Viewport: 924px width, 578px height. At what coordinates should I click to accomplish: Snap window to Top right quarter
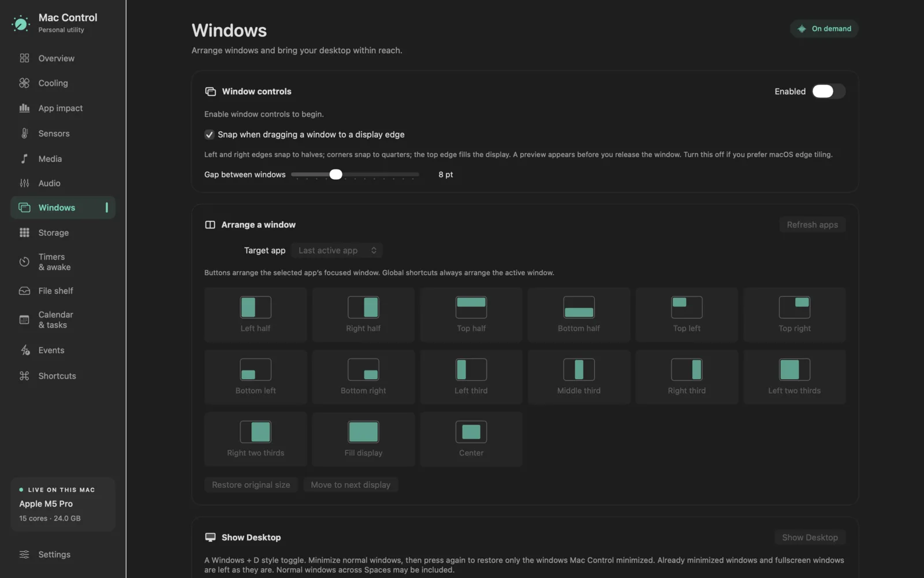pos(795,314)
